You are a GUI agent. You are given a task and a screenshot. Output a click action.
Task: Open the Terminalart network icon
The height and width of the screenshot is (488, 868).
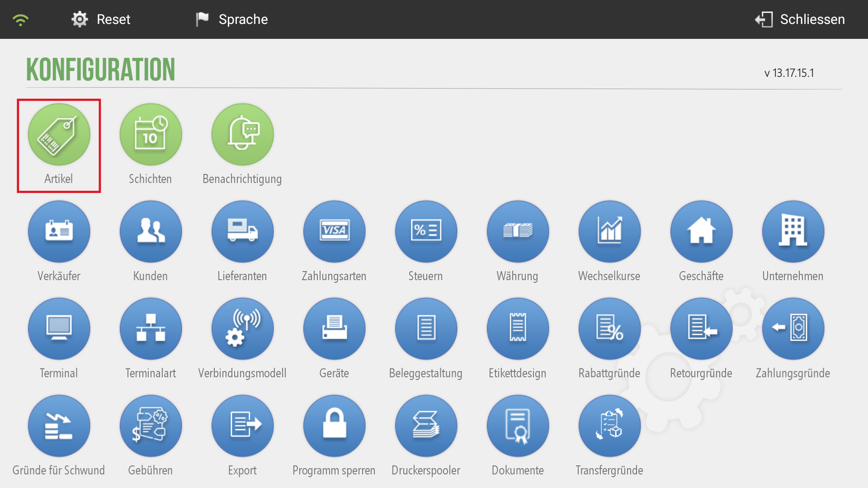click(x=151, y=329)
